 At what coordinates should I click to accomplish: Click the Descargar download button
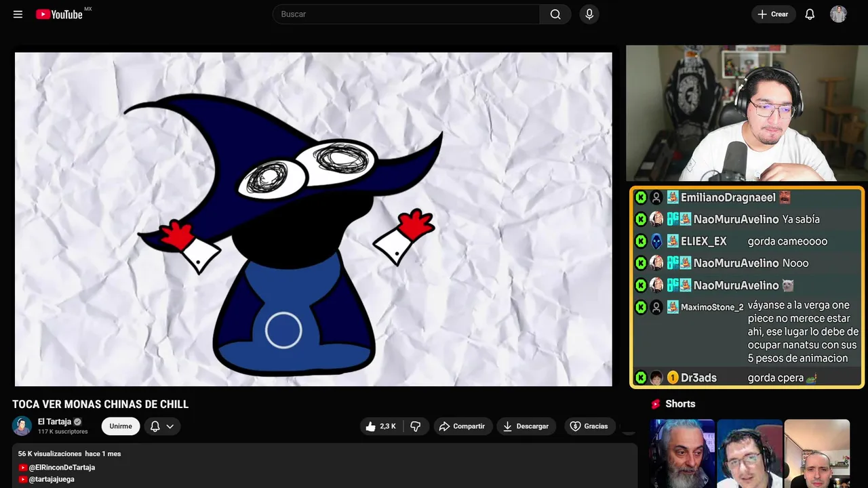click(x=526, y=426)
